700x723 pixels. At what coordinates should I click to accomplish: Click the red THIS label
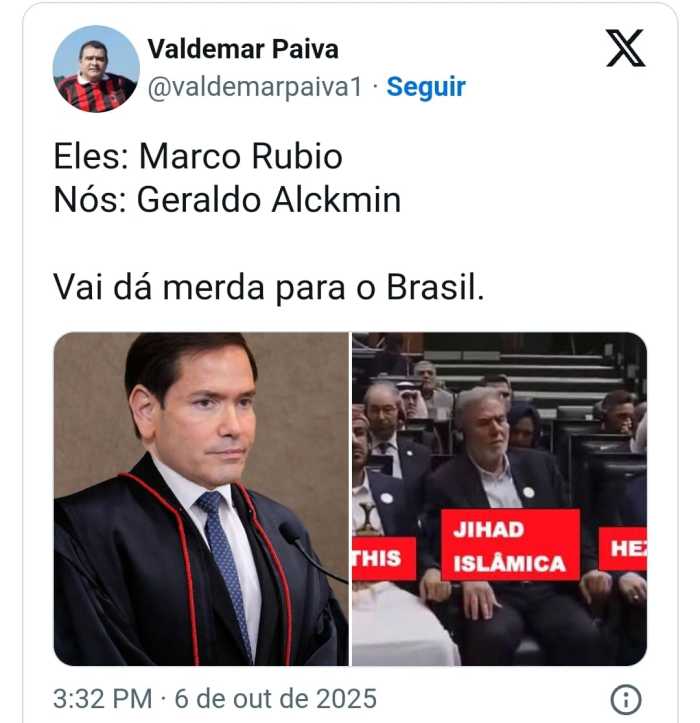[x=384, y=558]
